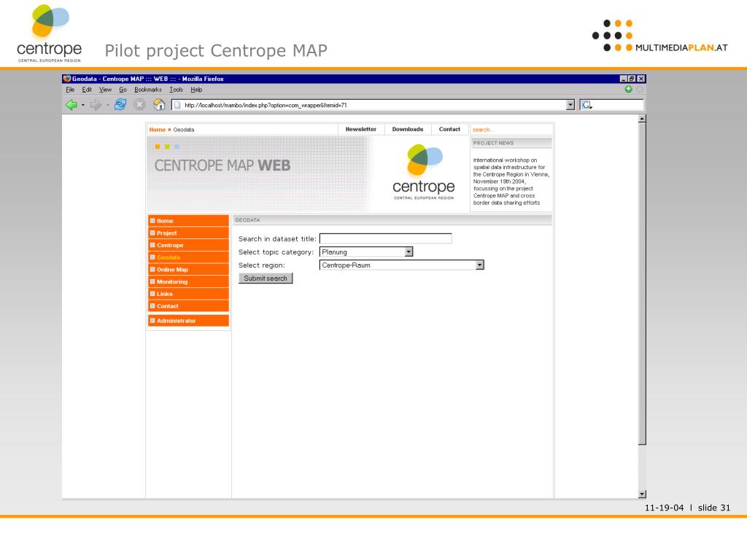Click the vertical scrollbar thumb

click(x=642, y=284)
